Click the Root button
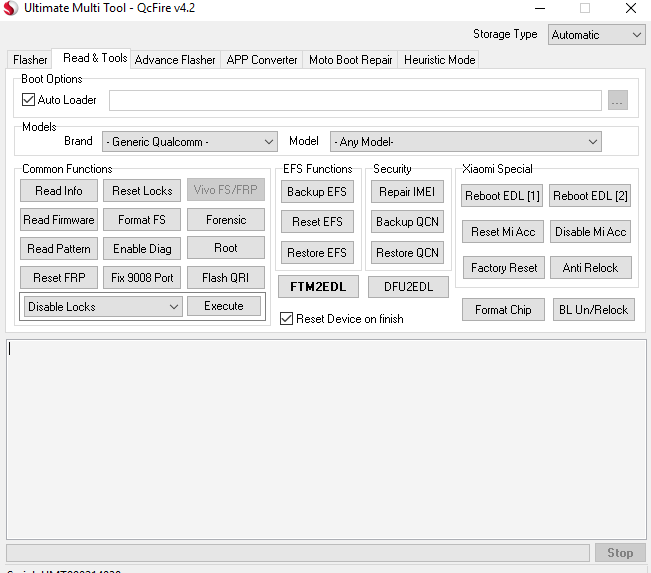Viewport: 651px width, 573px height. coord(226,248)
